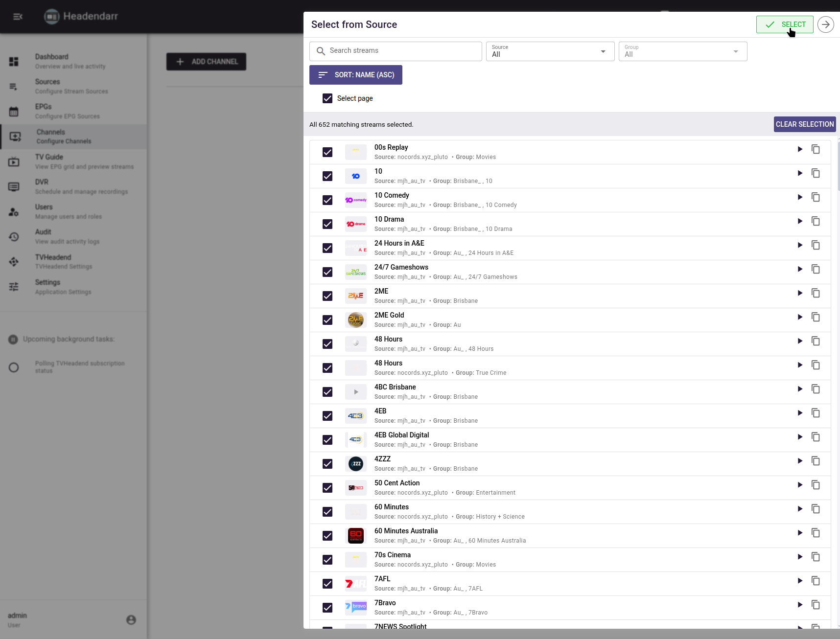Open the EPGs calendar icon

15,111
